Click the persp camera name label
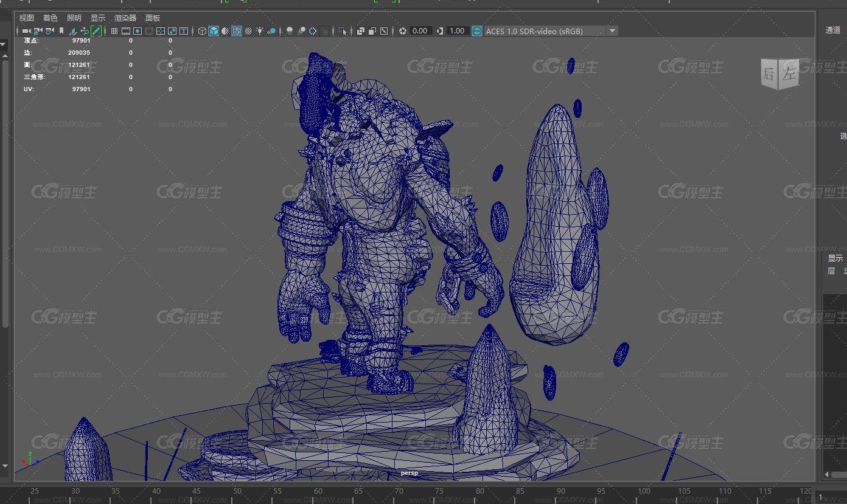 coord(410,473)
